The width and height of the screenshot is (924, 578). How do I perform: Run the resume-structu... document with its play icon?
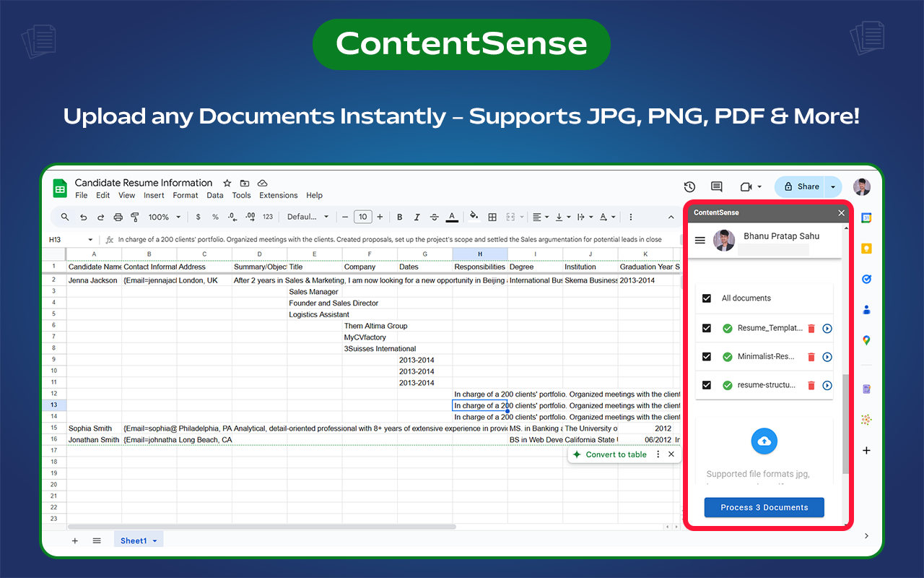tap(827, 385)
